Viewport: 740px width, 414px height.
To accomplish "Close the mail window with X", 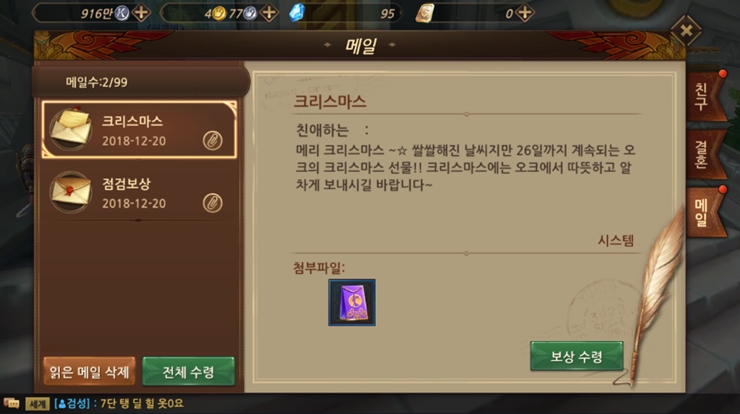I will (x=686, y=31).
